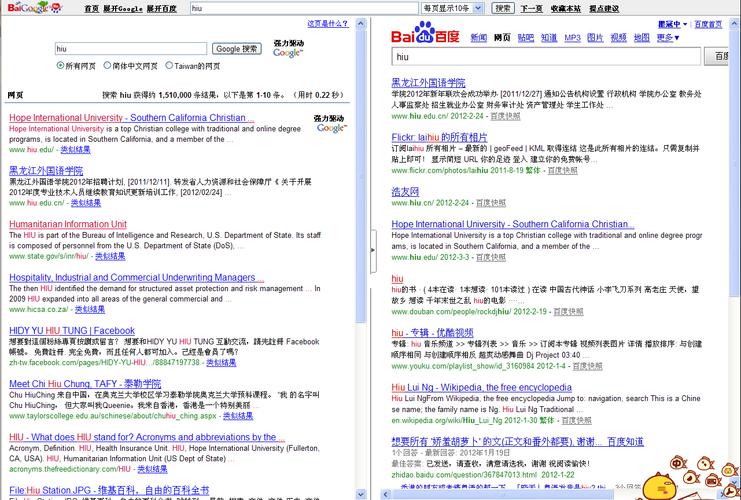This screenshot has width=741, height=500.
Task: Open the 星空 account dropdown at top right
Action: coord(669,24)
